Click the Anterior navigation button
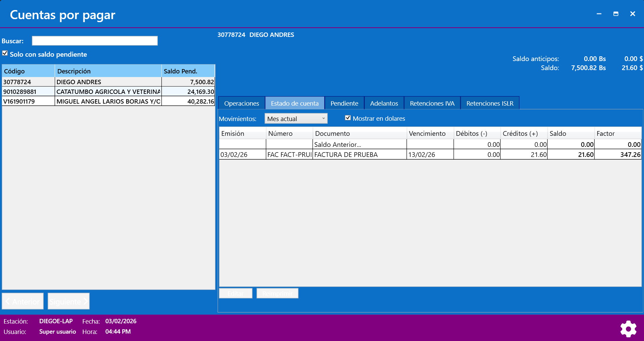This screenshot has width=644, height=341. click(x=23, y=301)
